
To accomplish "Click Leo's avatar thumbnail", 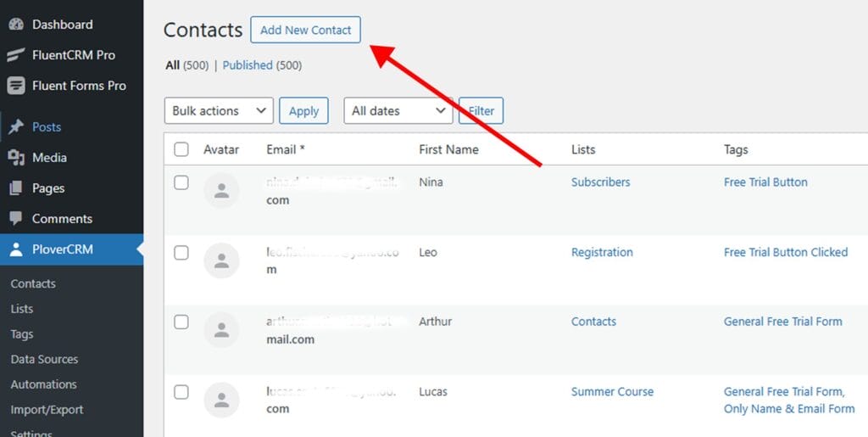I will pos(221,261).
